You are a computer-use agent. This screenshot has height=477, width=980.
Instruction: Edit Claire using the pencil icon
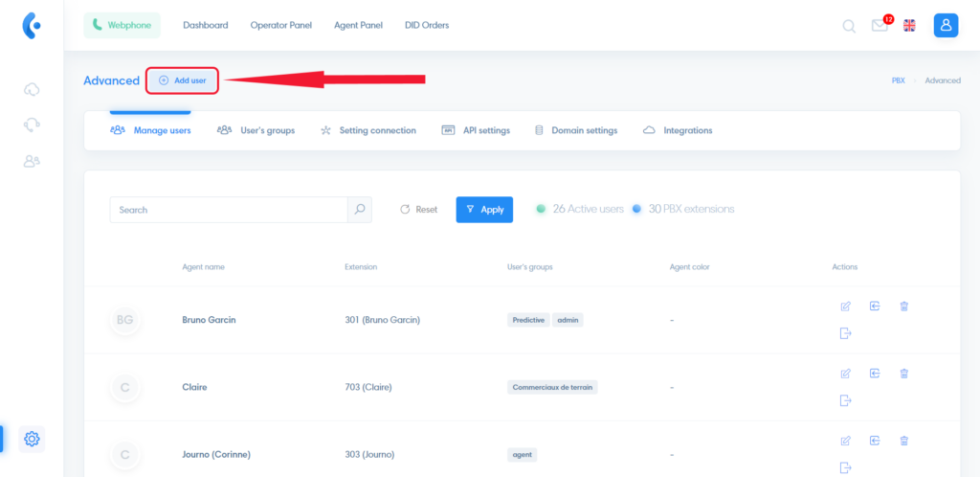[846, 374]
